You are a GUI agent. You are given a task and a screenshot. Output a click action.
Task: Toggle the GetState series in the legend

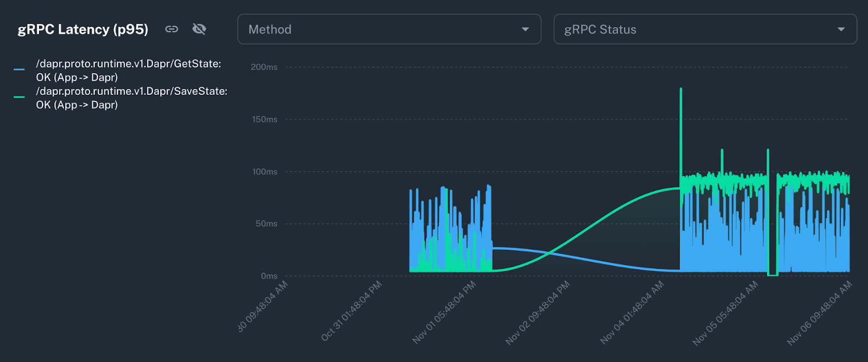coord(129,70)
